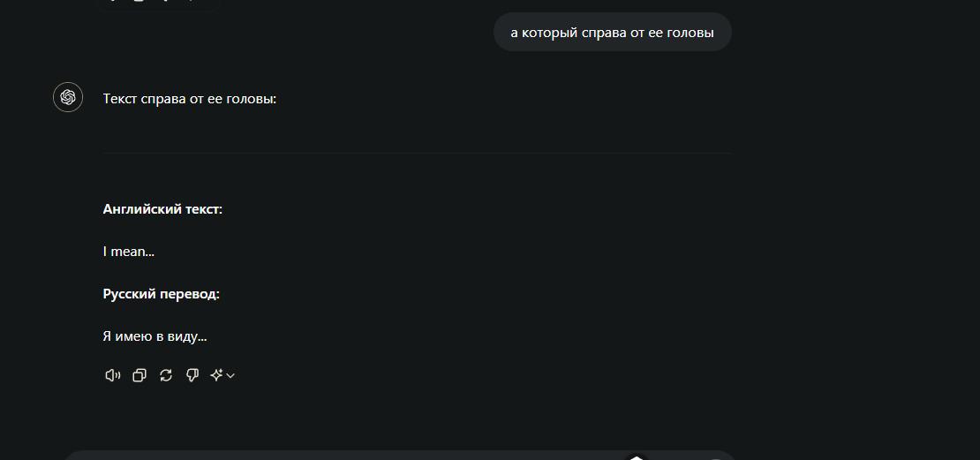This screenshot has height=460, width=980.
Task: Click the sparkle change-model icon
Action: tap(216, 375)
